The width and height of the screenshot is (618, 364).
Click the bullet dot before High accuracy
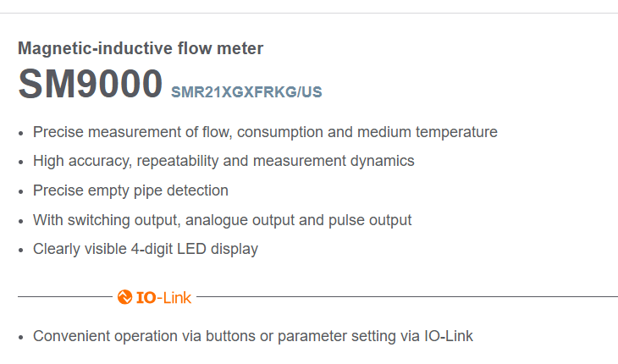[21, 163]
